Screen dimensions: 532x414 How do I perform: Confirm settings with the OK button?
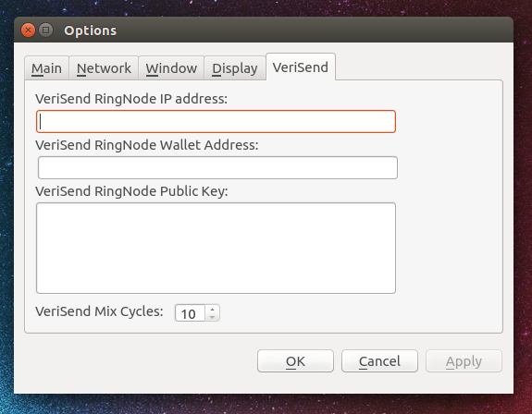[295, 361]
